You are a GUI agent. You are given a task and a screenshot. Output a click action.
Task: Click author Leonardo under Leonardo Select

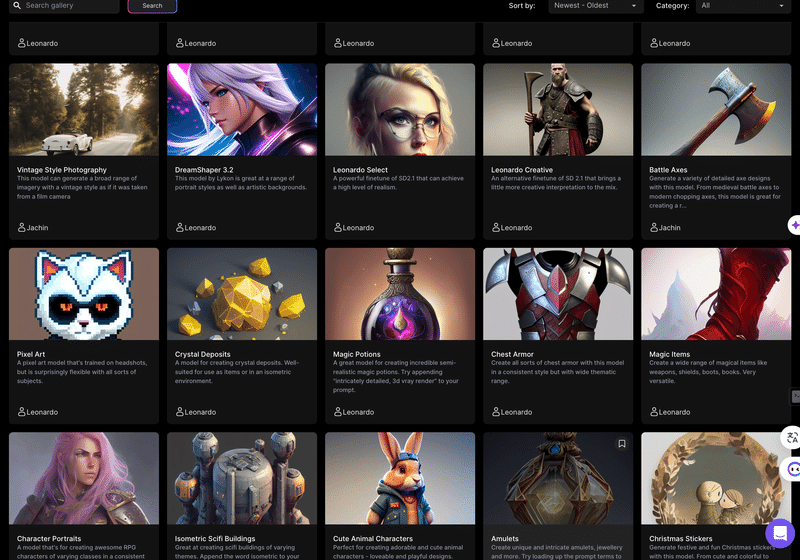[x=354, y=227]
